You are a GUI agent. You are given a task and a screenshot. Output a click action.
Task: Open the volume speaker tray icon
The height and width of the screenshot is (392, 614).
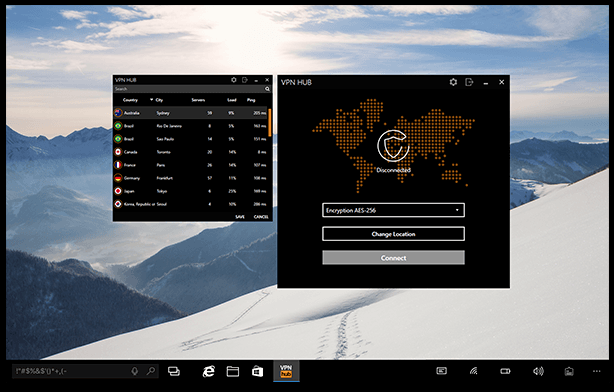[x=538, y=371]
